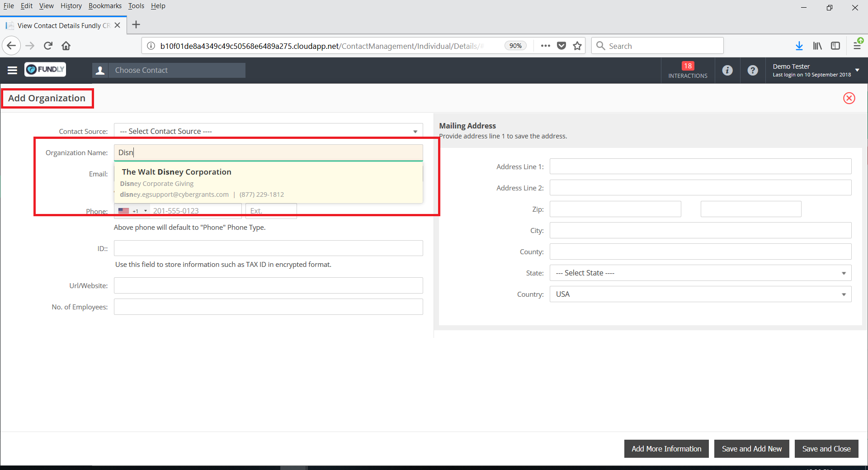Click the County field
The width and height of the screenshot is (868, 470).
point(700,252)
